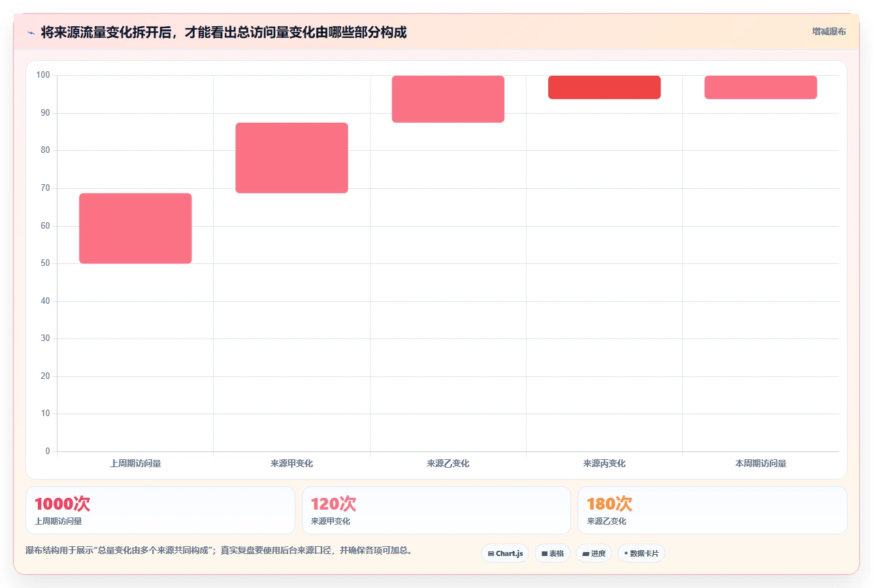Click the x-axis label 来源丙变化
873x588 pixels.
click(604, 463)
